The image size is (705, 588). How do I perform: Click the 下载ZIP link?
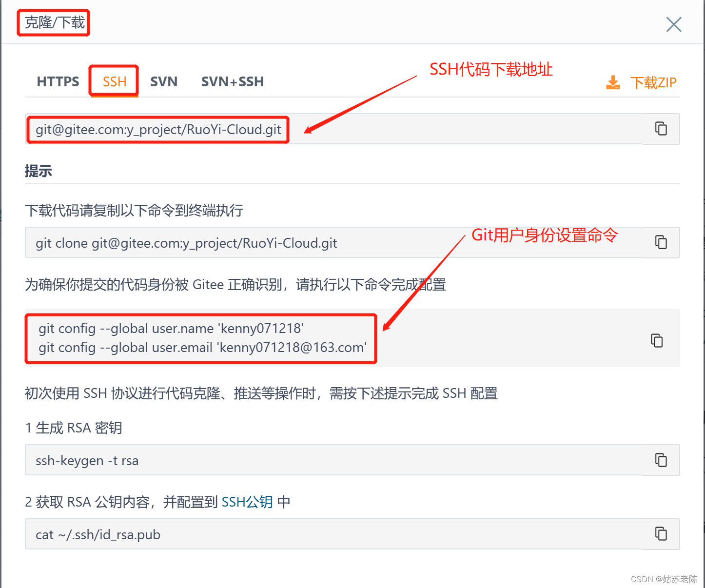tap(653, 82)
